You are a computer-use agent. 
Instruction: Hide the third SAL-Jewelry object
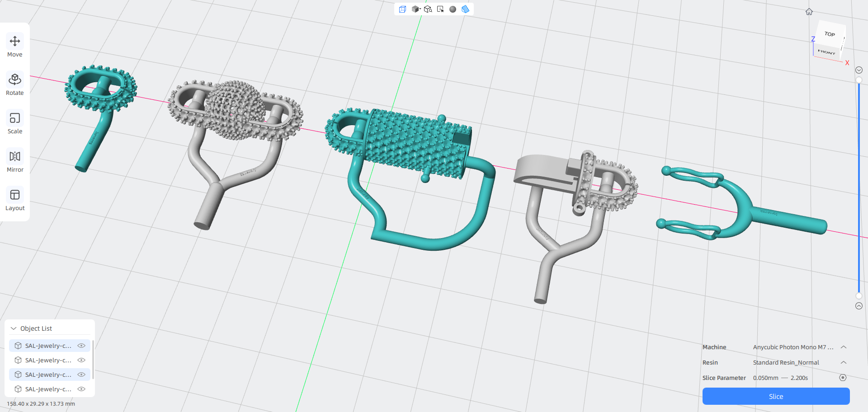(x=81, y=375)
